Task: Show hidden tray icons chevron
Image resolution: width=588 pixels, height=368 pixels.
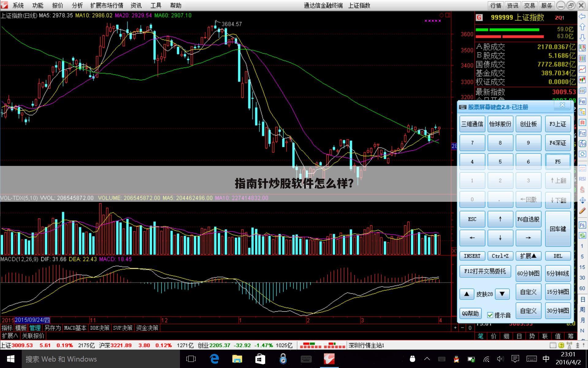Action: [427, 359]
